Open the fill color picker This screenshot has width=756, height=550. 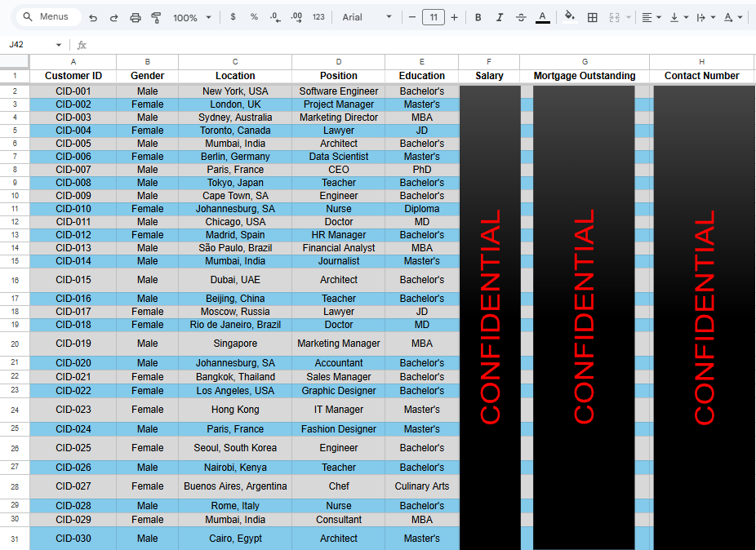point(569,17)
